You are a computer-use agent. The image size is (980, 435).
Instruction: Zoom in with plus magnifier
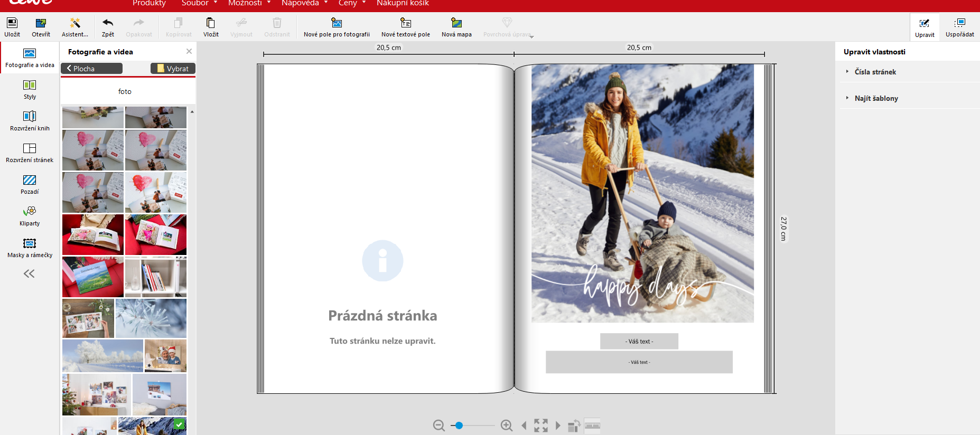[x=506, y=425]
